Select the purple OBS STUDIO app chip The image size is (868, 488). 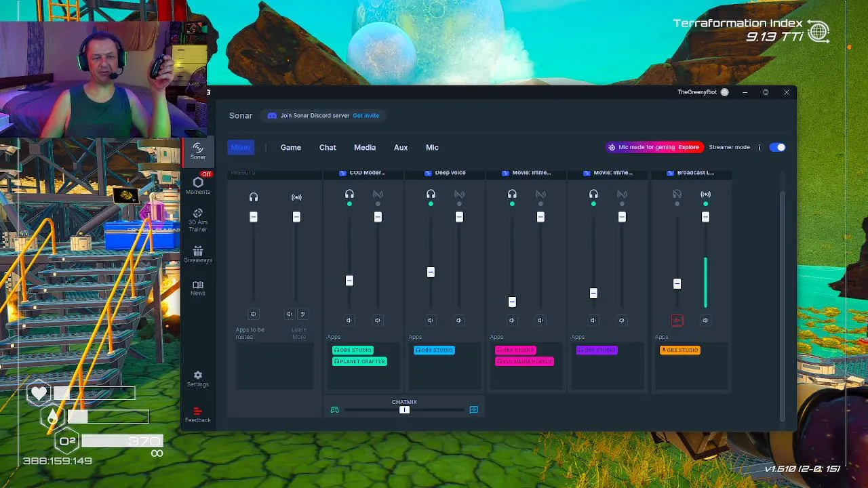597,350
